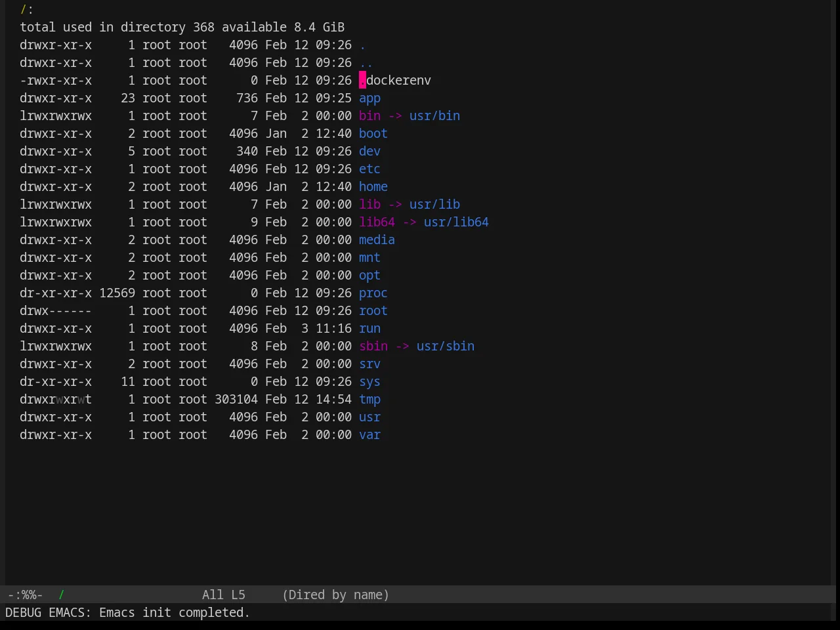The width and height of the screenshot is (840, 630).
Task: Click the 'dr-xr-xr-x' permissions of sys
Action: pyautogui.click(x=56, y=382)
